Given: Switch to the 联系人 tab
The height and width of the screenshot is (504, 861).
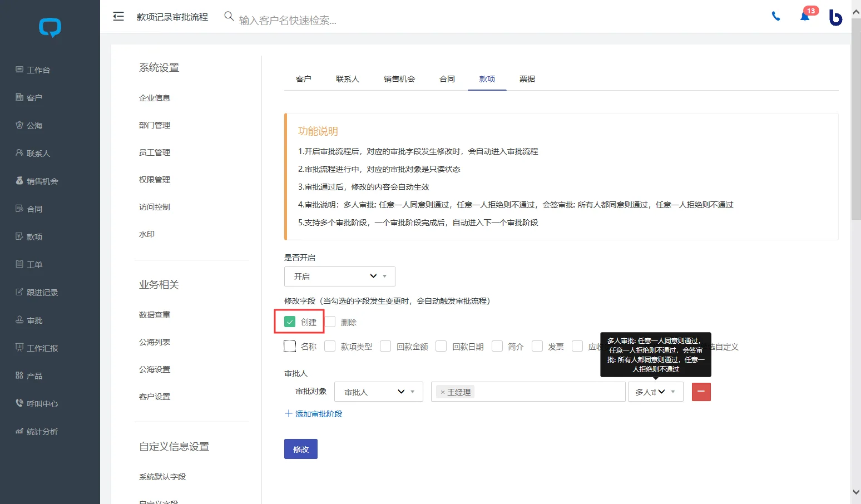Looking at the screenshot, I should click(348, 79).
